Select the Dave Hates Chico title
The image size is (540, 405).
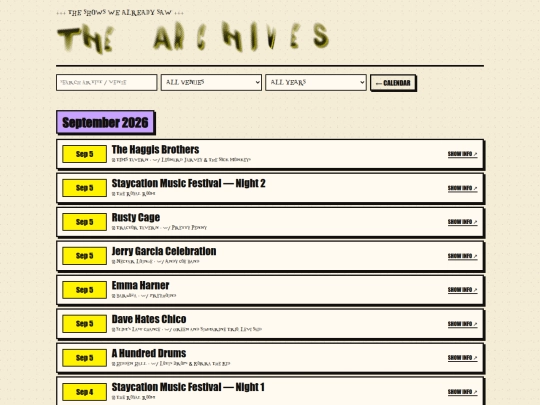pos(149,319)
